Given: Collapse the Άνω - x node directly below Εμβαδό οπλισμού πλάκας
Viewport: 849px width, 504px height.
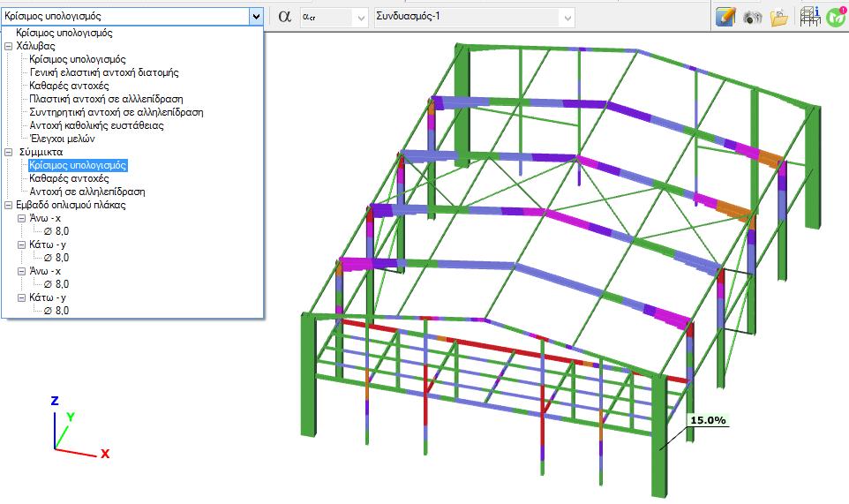Looking at the screenshot, I should pyautogui.click(x=21, y=219).
